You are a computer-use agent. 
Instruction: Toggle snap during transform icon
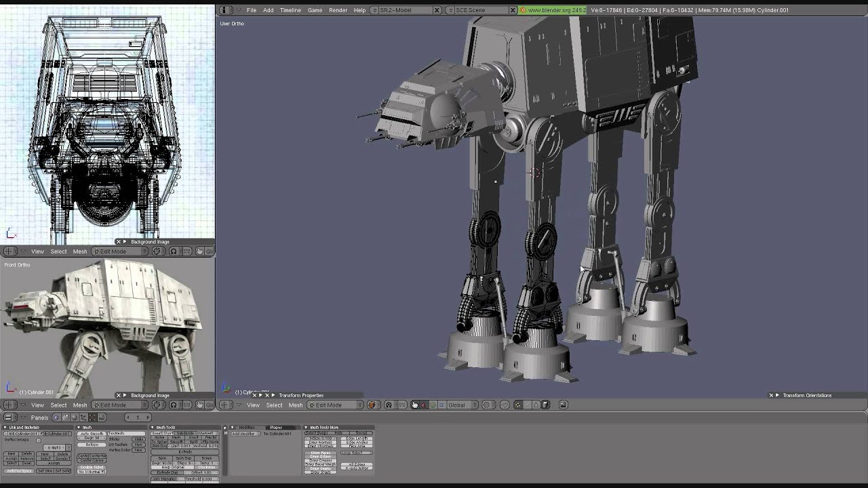tap(505, 405)
